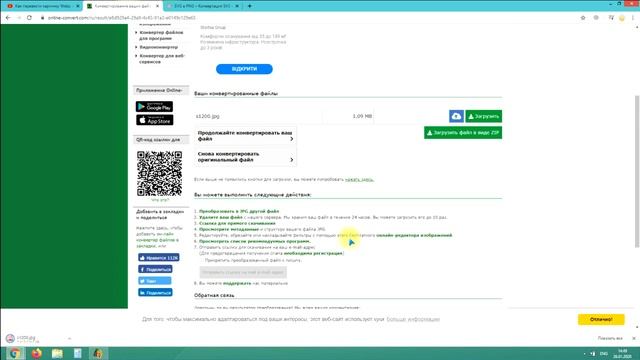Image resolution: width=640 pixels, height=360 pixels.
Task: Click the taskbar clock
Action: (x=622, y=353)
